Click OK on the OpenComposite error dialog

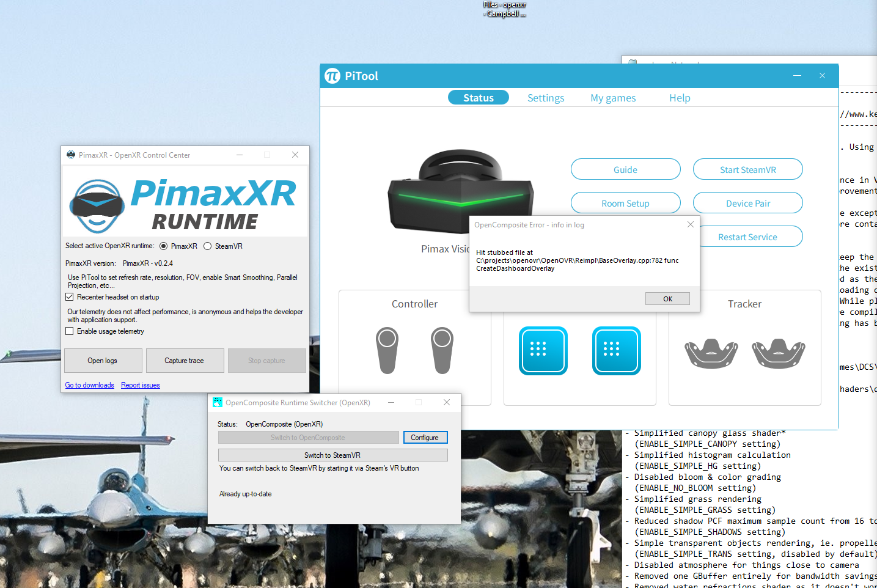pyautogui.click(x=667, y=299)
